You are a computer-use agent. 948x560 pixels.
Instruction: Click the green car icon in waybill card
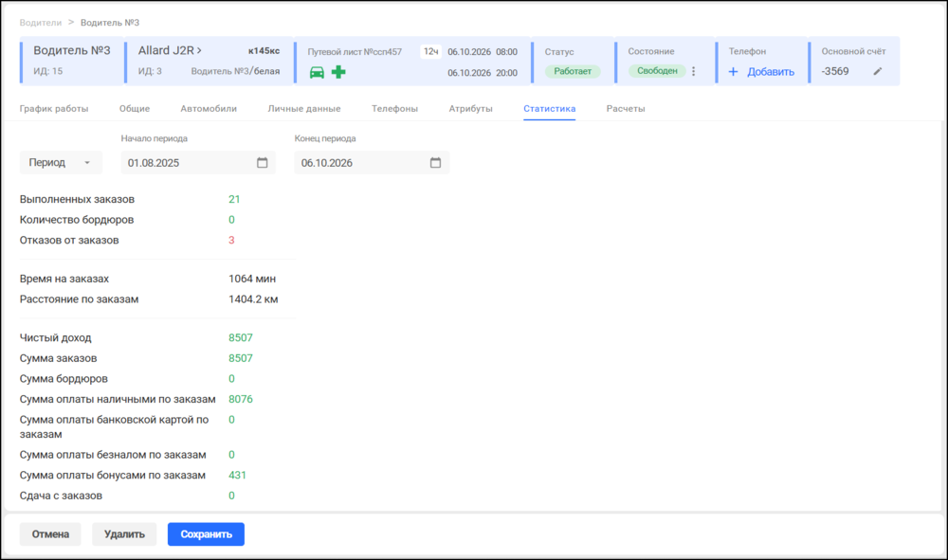coord(317,73)
